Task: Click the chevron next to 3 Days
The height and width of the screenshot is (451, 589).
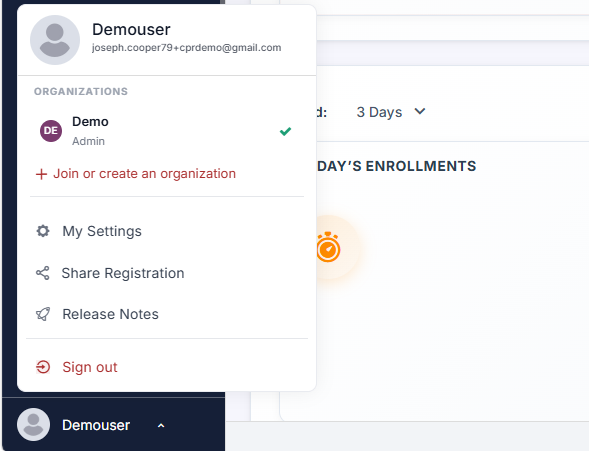Action: [420, 112]
